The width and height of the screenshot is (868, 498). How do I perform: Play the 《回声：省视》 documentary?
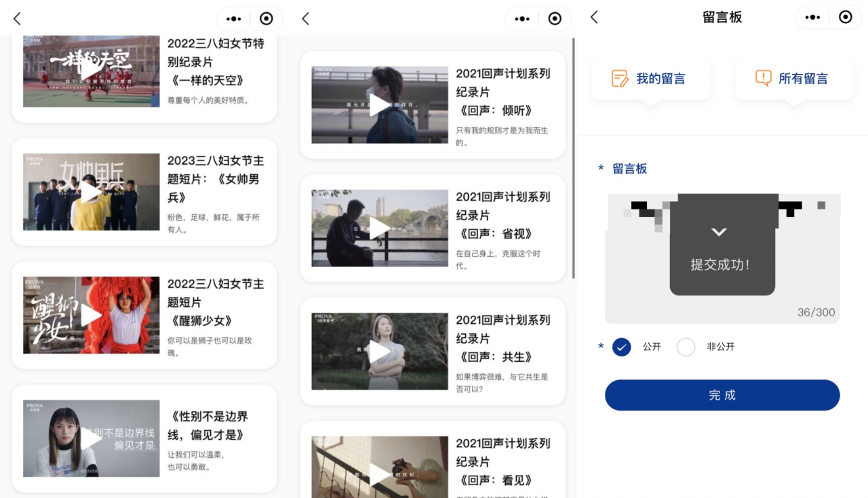click(x=380, y=228)
